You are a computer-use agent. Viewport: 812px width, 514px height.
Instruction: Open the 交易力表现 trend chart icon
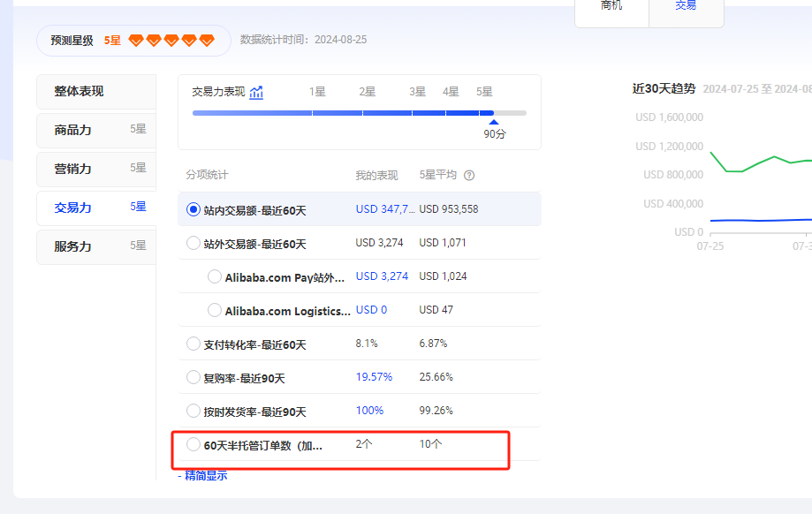(x=257, y=91)
